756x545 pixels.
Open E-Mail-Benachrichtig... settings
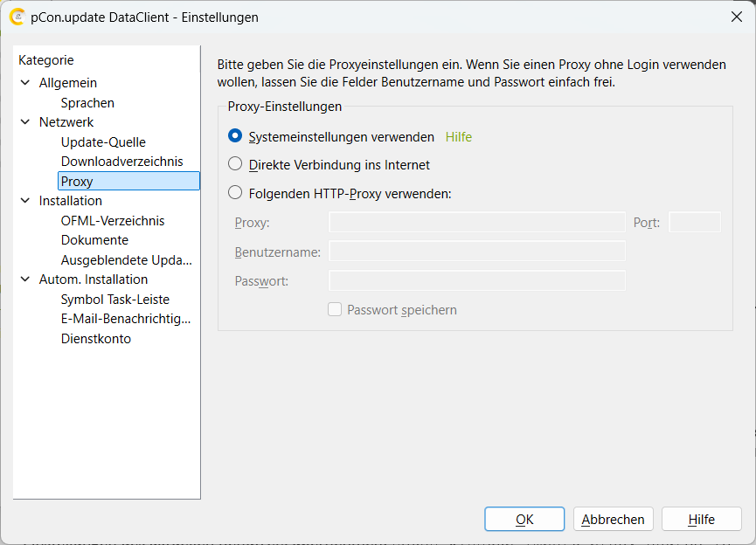(x=126, y=319)
